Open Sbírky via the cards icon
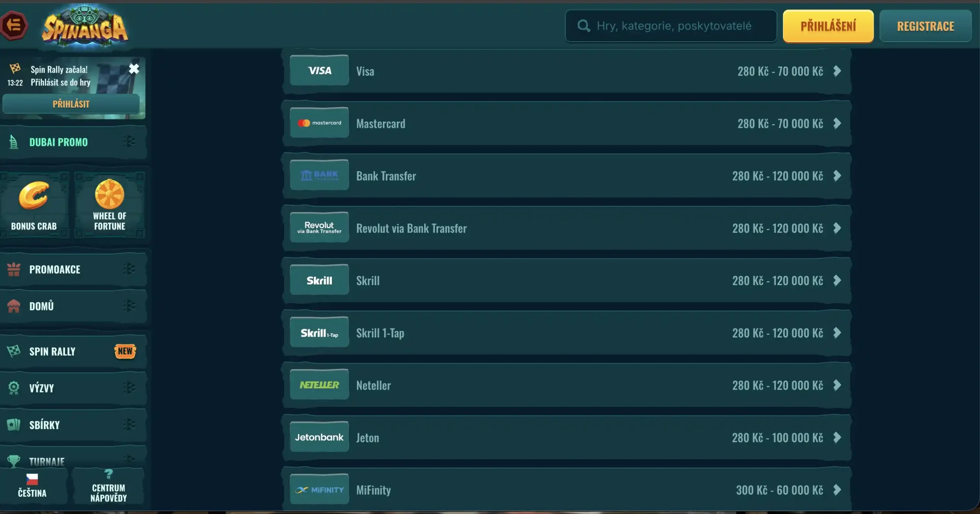980x514 pixels. [x=15, y=425]
